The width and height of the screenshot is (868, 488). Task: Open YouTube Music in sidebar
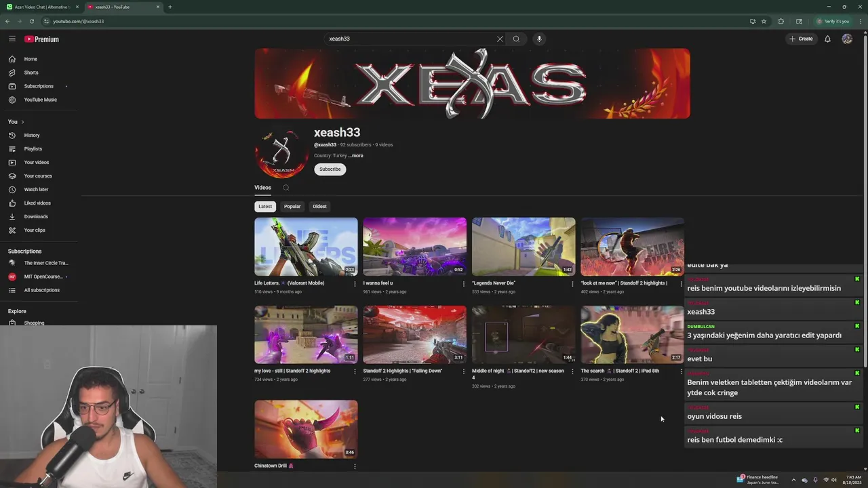point(39,100)
